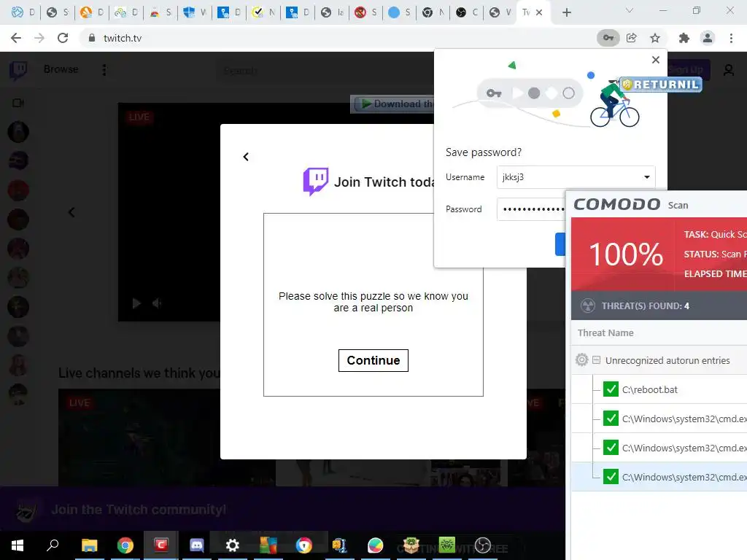Uncheck the second cmd.exe threat checkbox

611,448
